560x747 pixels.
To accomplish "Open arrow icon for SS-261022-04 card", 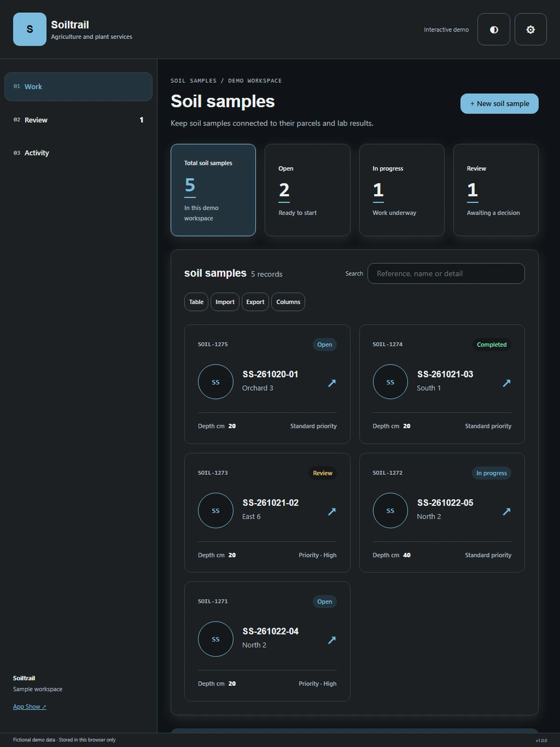I will pos(332,640).
